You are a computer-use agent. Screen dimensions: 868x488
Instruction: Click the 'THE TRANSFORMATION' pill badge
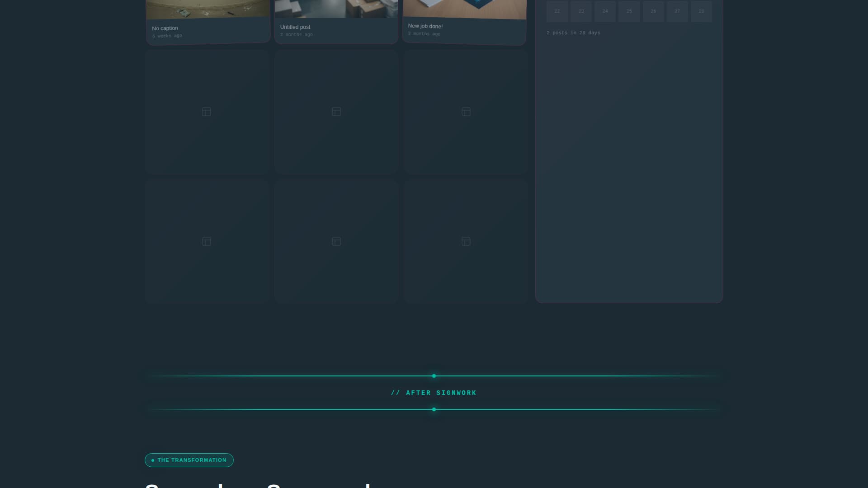tap(189, 460)
